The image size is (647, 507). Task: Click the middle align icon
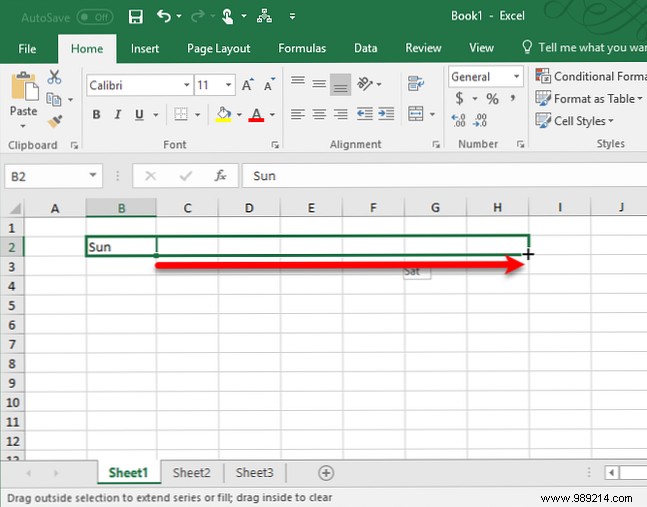click(319, 84)
